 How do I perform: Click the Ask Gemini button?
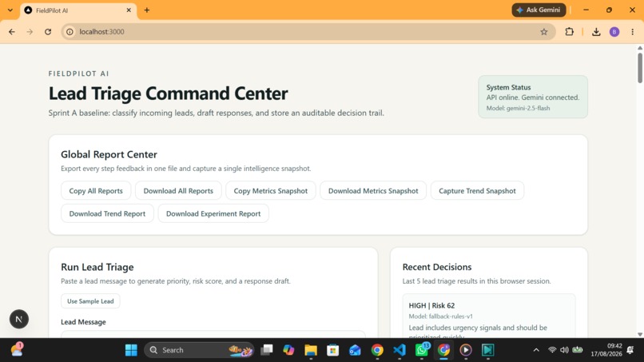coord(539,10)
